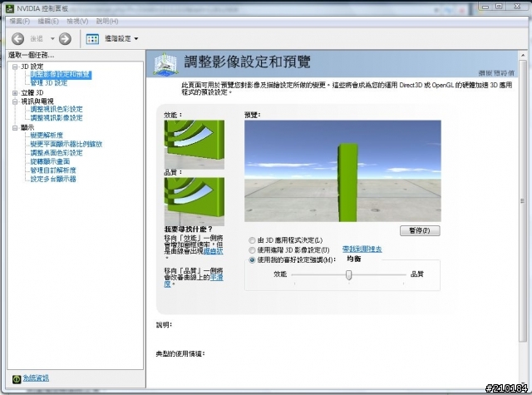Open the 說明(H) menu

107,22
